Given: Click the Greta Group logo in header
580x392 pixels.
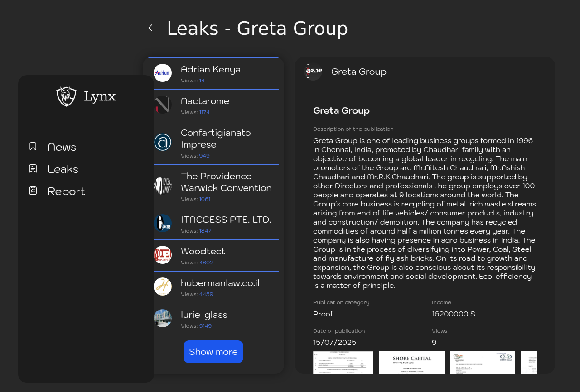Looking at the screenshot, I should pos(313,72).
